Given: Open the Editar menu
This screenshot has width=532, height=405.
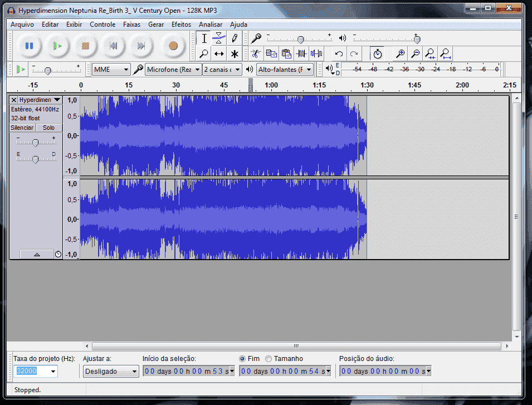Looking at the screenshot, I should click(x=50, y=25).
